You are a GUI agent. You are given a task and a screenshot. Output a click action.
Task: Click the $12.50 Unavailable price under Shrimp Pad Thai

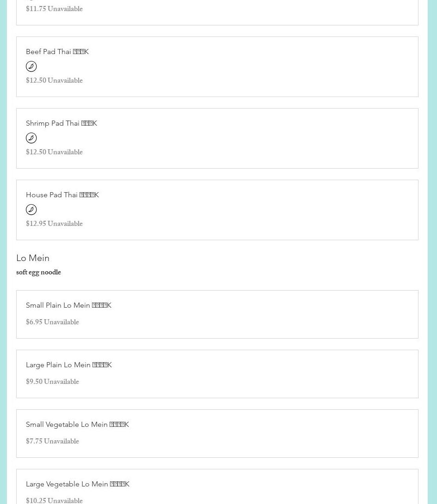[x=55, y=152]
